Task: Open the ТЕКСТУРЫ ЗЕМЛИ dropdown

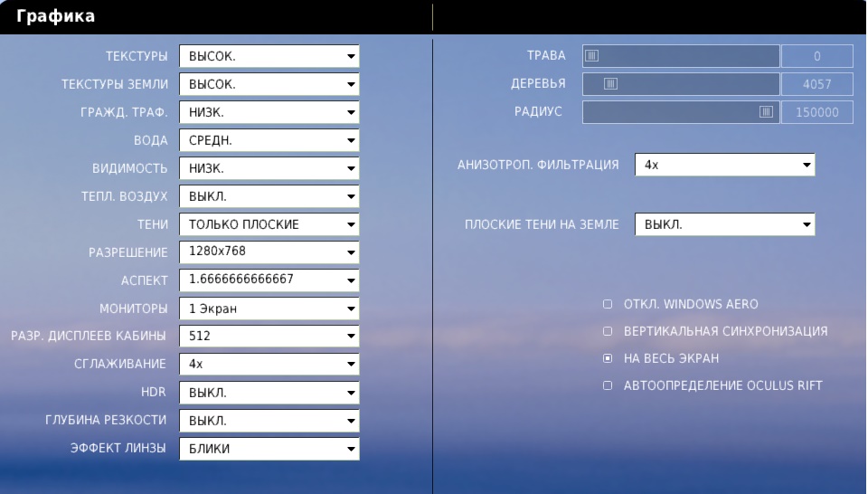Action: pos(269,84)
